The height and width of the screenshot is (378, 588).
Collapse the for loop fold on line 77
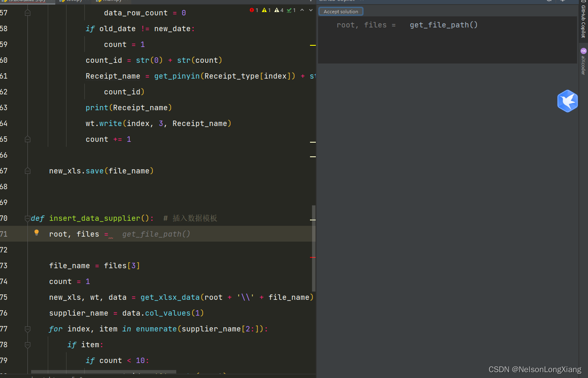tap(27, 329)
